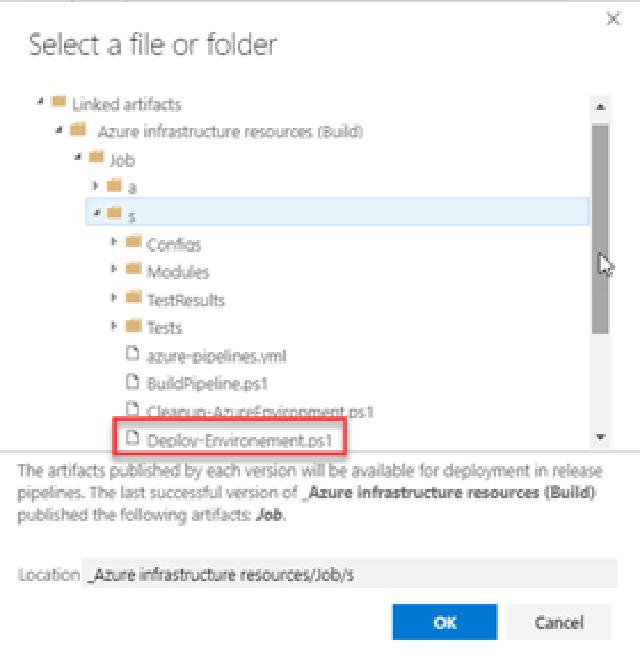Click the Job folder icon
Image resolution: width=640 pixels, height=670 pixels.
[x=96, y=157]
